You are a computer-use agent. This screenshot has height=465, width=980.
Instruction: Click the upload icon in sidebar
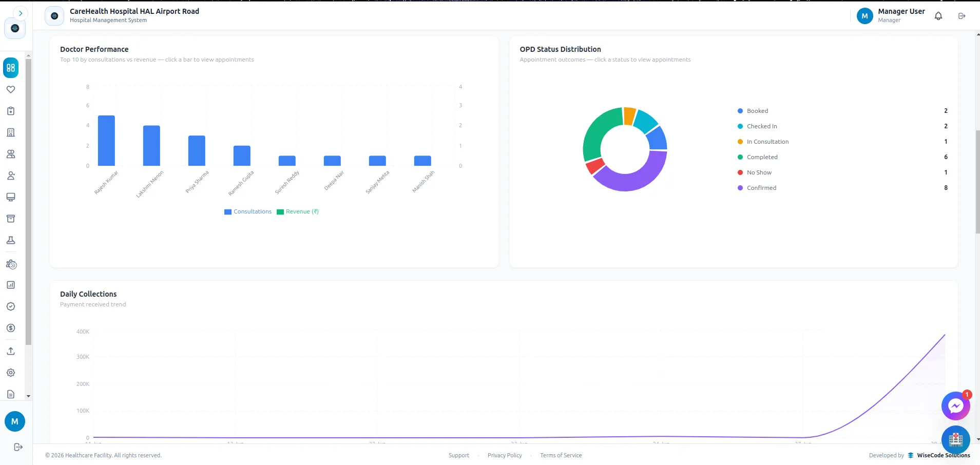tap(11, 351)
